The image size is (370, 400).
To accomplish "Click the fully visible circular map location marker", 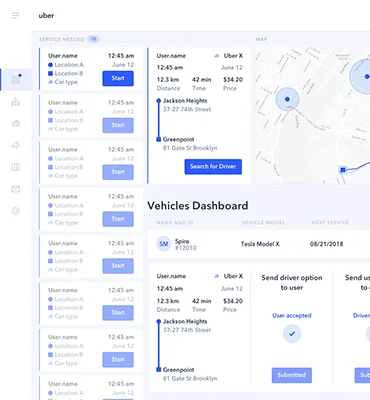I will pyautogui.click(x=287, y=99).
